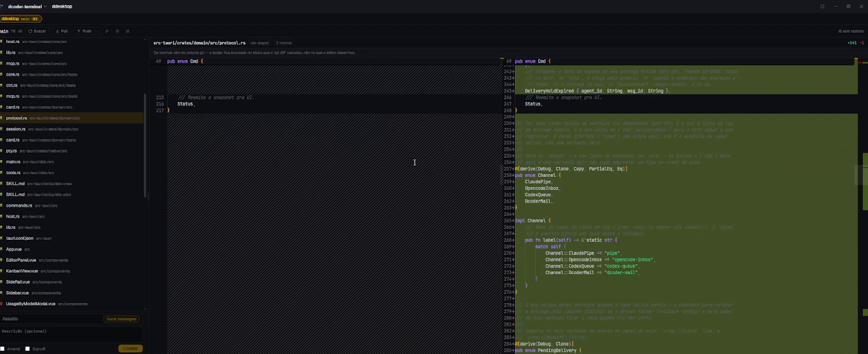Click the Buscar fetch button

point(37,31)
